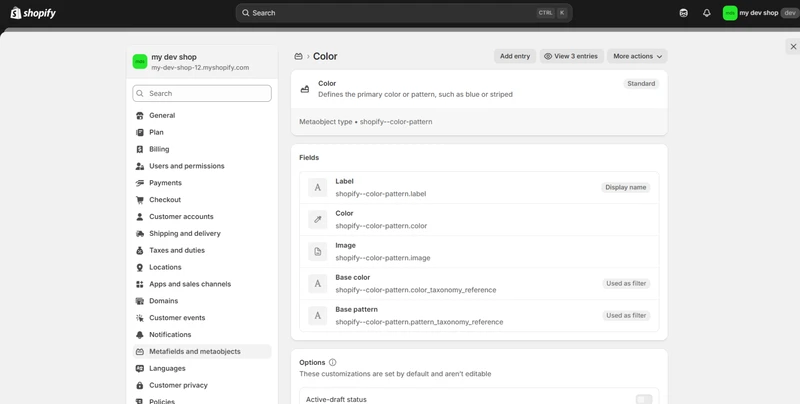Go to Domains settings
800x404 pixels.
point(202,301)
